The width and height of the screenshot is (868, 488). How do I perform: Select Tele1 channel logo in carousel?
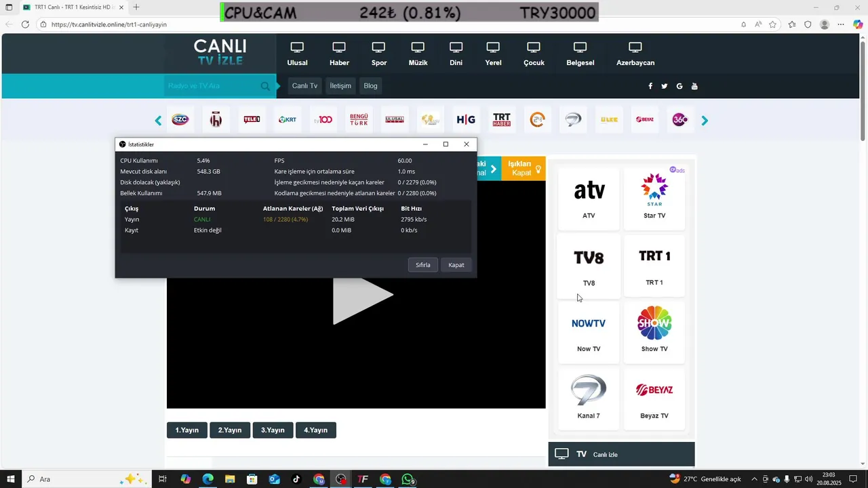(x=252, y=120)
